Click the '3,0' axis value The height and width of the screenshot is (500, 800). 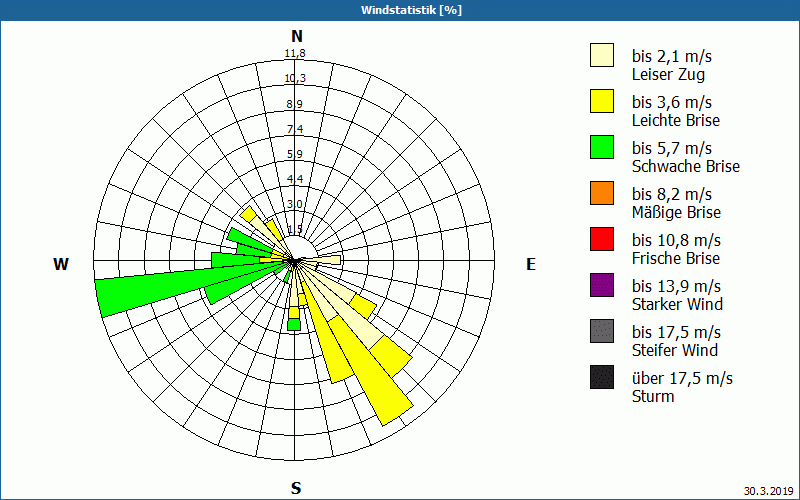tap(295, 205)
